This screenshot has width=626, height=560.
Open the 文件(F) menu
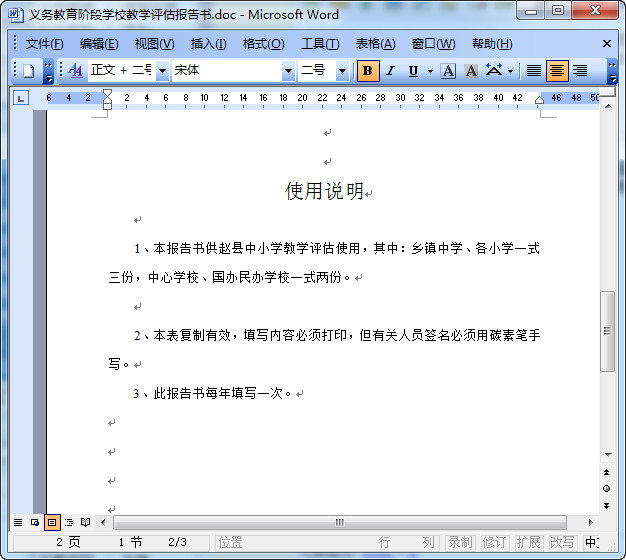44,44
